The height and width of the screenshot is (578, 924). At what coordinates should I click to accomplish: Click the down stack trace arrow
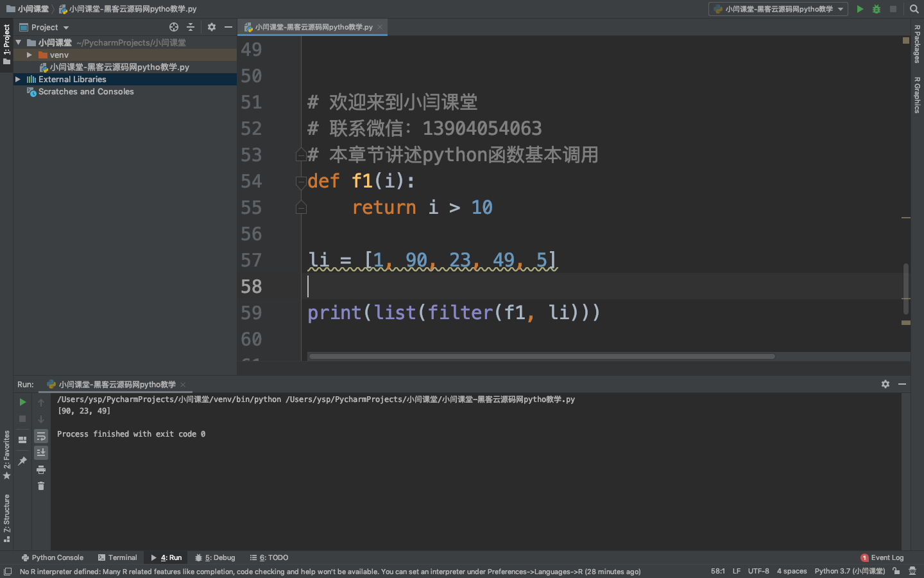coord(41,419)
